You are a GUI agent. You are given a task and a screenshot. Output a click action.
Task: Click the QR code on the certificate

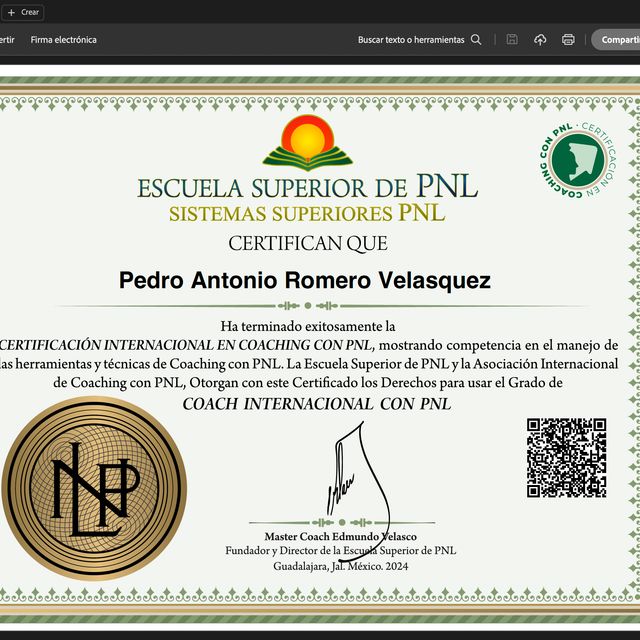pyautogui.click(x=566, y=458)
